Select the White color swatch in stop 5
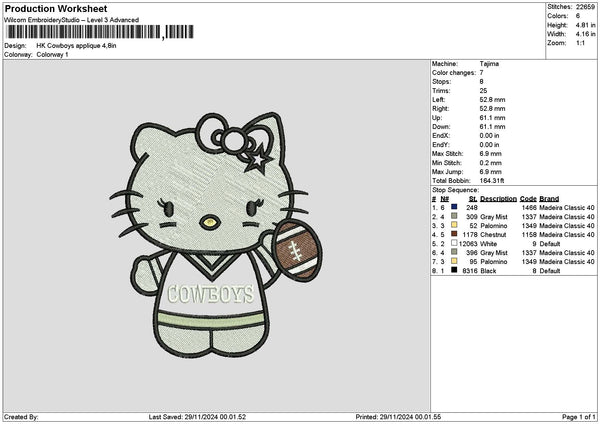600x424 pixels. coord(454,243)
